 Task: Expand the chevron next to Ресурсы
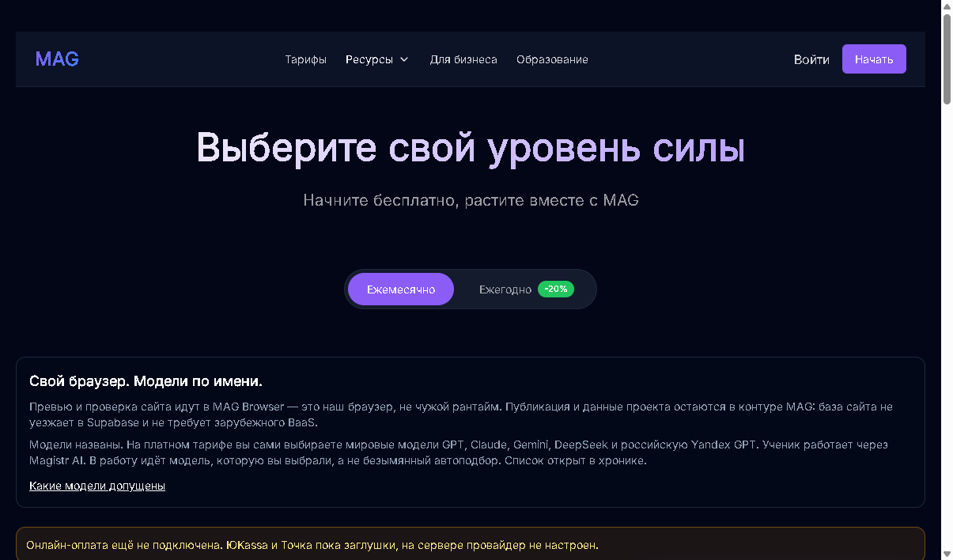404,59
